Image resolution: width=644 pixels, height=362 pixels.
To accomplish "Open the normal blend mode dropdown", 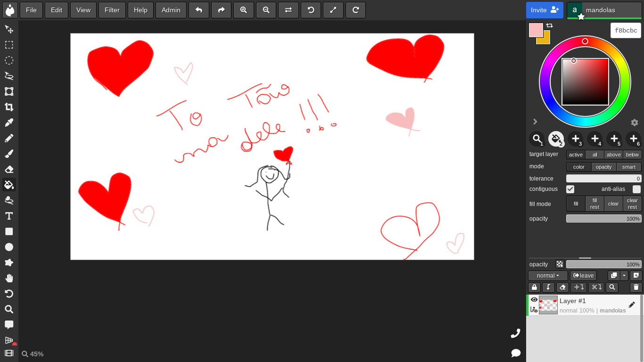I will tap(548, 276).
